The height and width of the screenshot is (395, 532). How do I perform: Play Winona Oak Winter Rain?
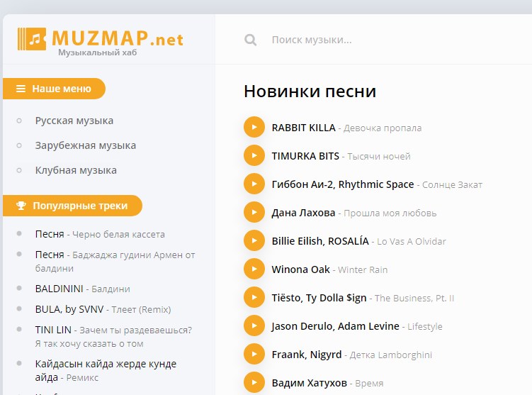pos(254,269)
